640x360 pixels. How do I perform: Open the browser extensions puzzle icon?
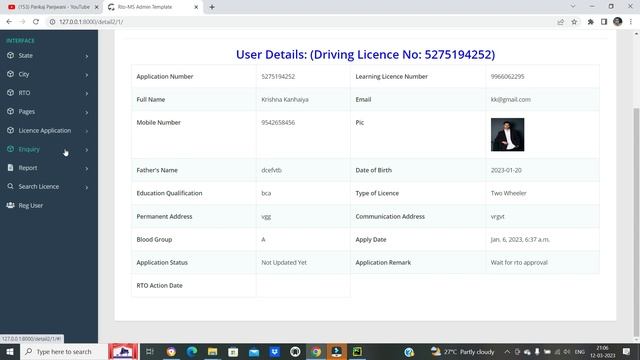pyautogui.click(x=590, y=22)
